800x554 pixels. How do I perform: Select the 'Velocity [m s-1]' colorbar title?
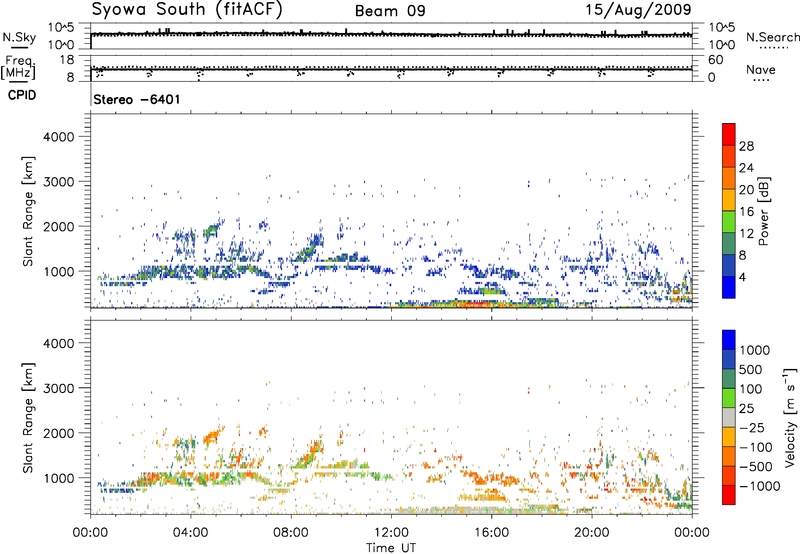coord(790,417)
